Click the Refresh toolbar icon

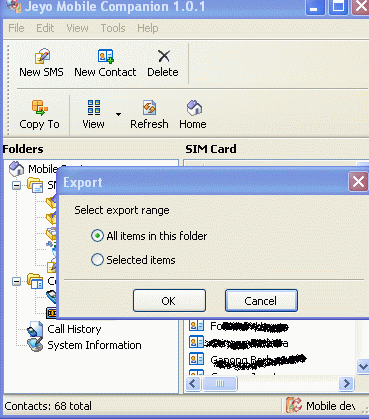coord(149,108)
